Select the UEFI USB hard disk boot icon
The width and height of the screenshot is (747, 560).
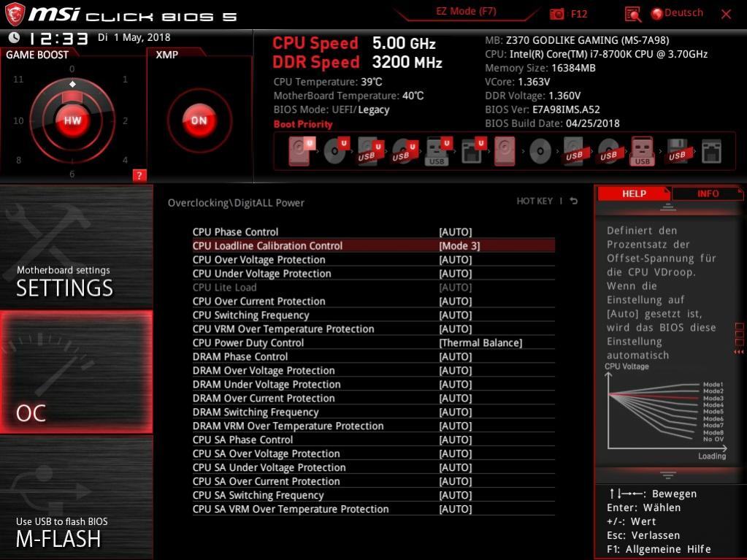pos(369,151)
